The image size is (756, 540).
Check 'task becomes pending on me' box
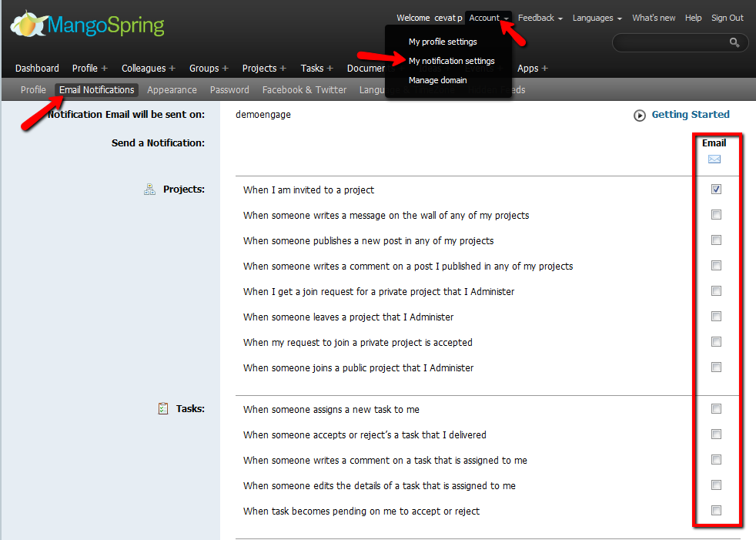pyautogui.click(x=717, y=511)
